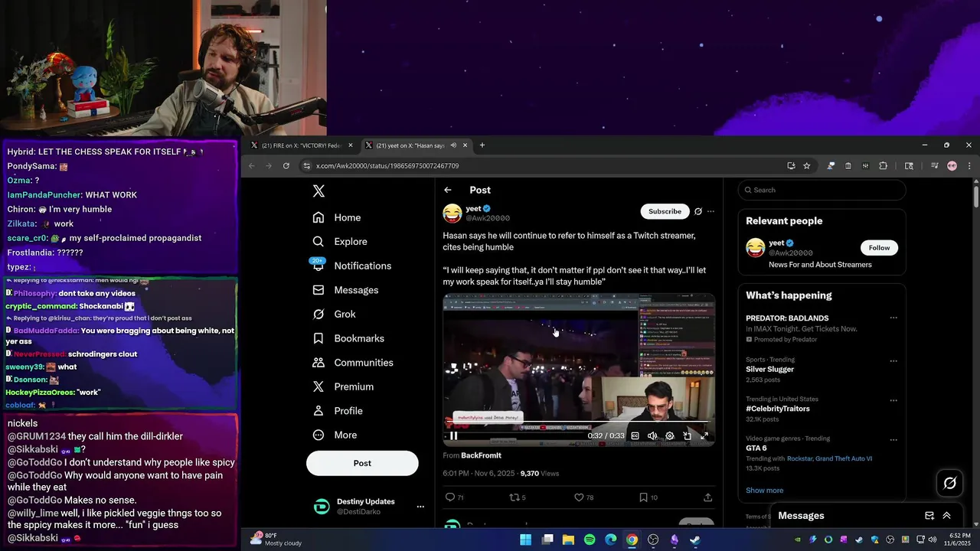Expand the More menu in sidebar

pos(335,435)
